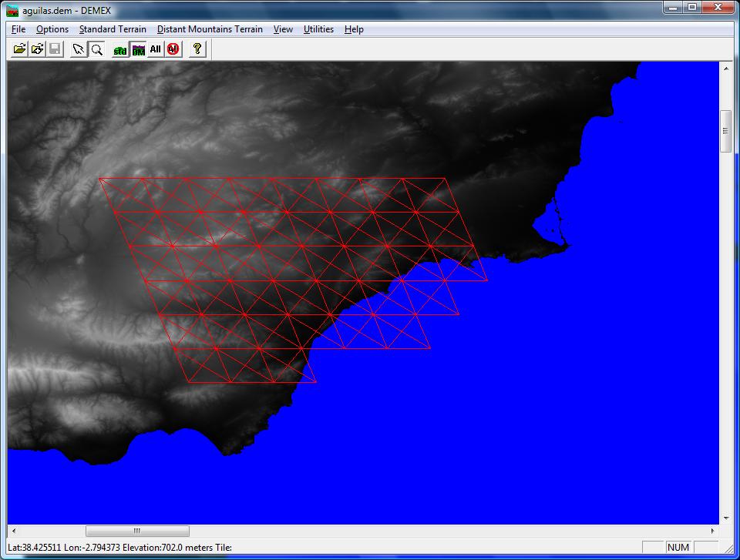Toggle the 'DM' distant mountains button
The height and width of the screenshot is (560, 740).
pyautogui.click(x=138, y=49)
